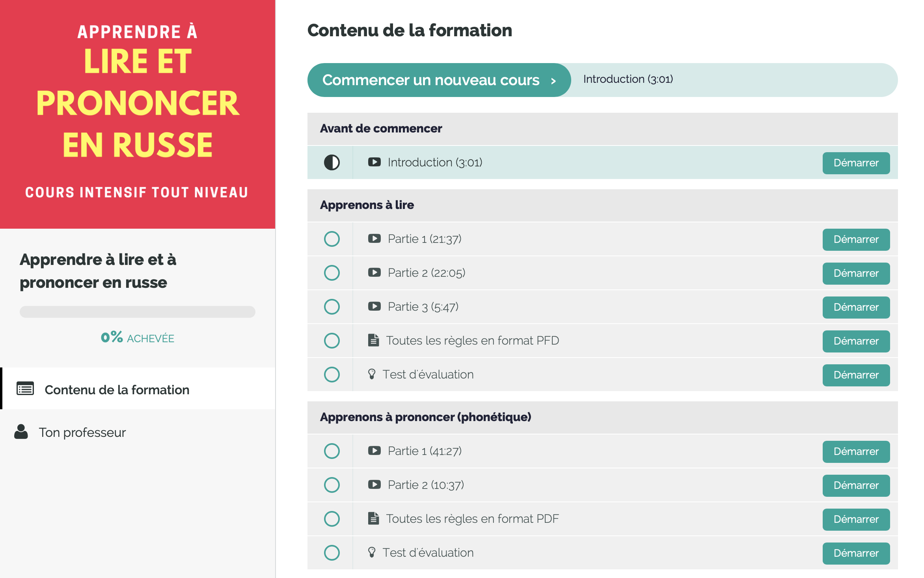
Task: Toggle completion circle for Partie 2 (10:37)
Action: coord(332,485)
